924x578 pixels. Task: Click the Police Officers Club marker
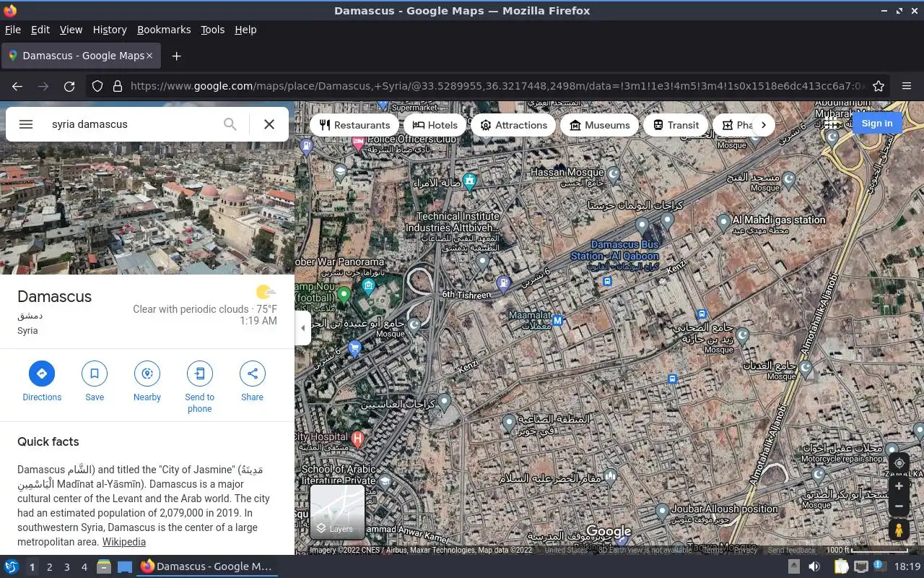coord(358,143)
